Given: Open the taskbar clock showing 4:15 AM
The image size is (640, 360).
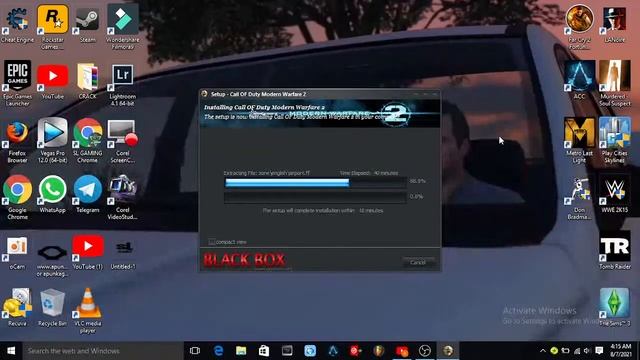Looking at the screenshot, I should 621,351.
